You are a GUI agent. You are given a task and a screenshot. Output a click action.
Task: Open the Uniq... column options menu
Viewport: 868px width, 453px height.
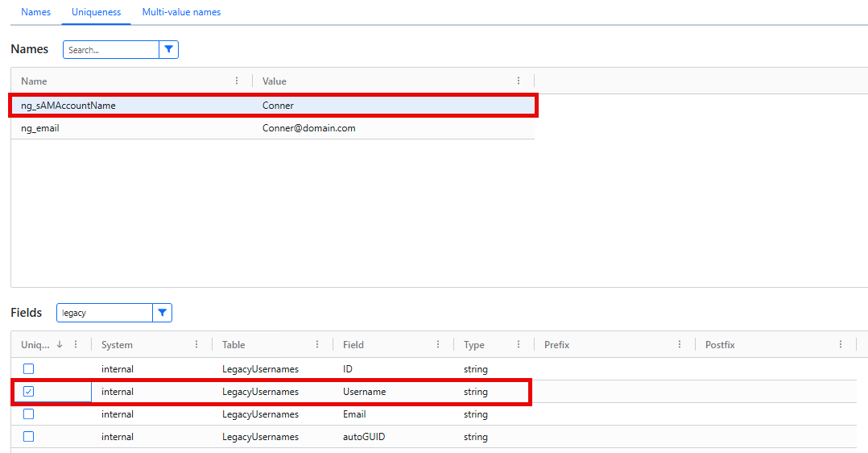click(x=76, y=344)
